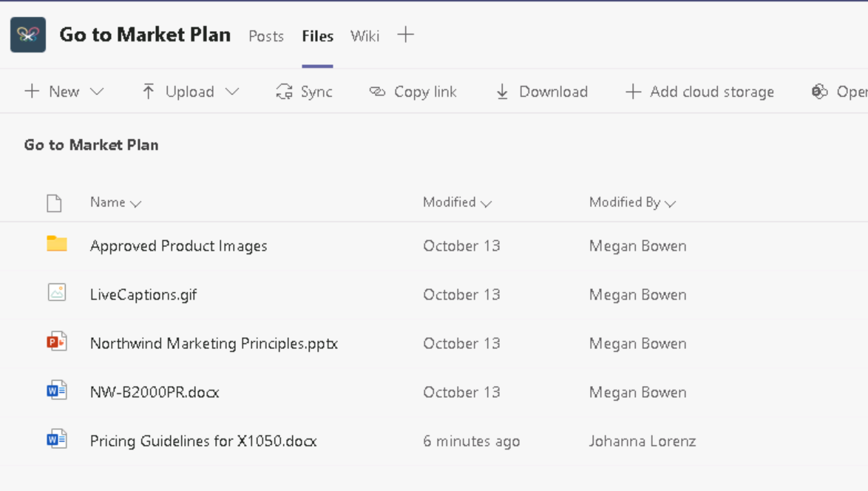Image resolution: width=868 pixels, height=491 pixels.
Task: Choose Add cloud storage
Action: click(x=699, y=92)
